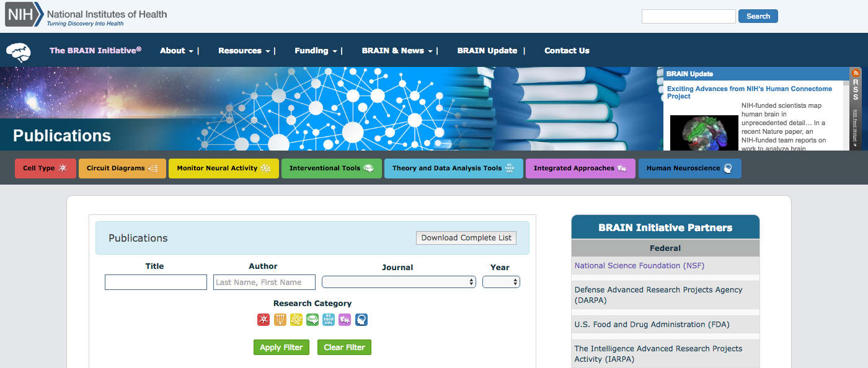The height and width of the screenshot is (368, 868).
Task: Select the blue binary Theory and Data Analysis icon
Action: (329, 320)
